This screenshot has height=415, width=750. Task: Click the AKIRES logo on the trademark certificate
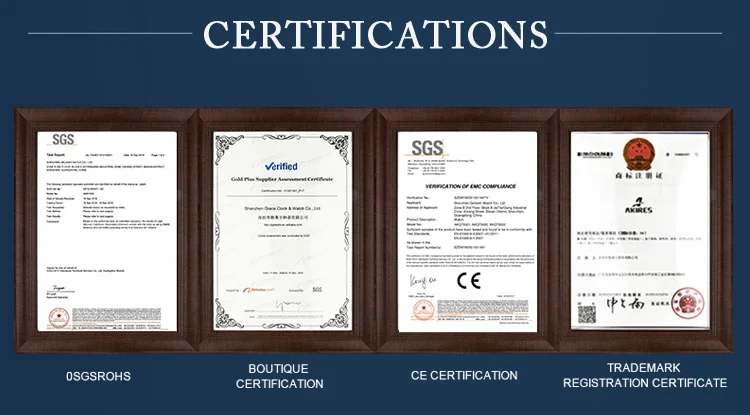point(639,206)
